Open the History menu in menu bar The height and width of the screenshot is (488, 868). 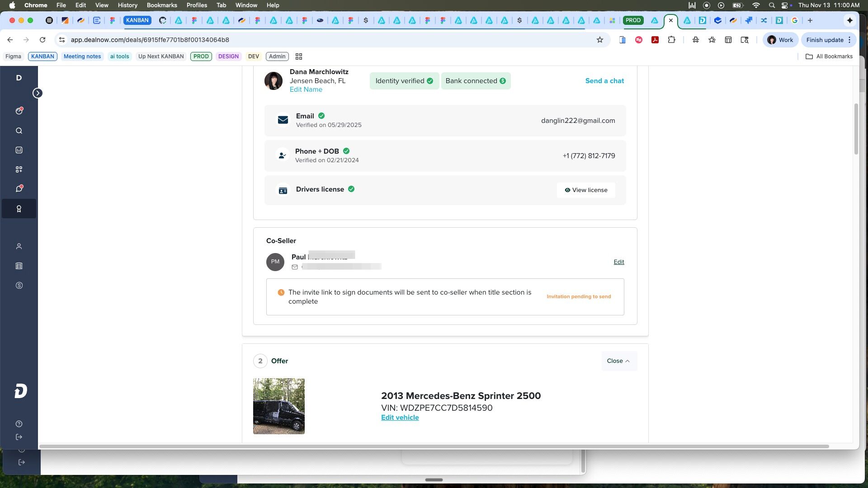click(x=127, y=5)
